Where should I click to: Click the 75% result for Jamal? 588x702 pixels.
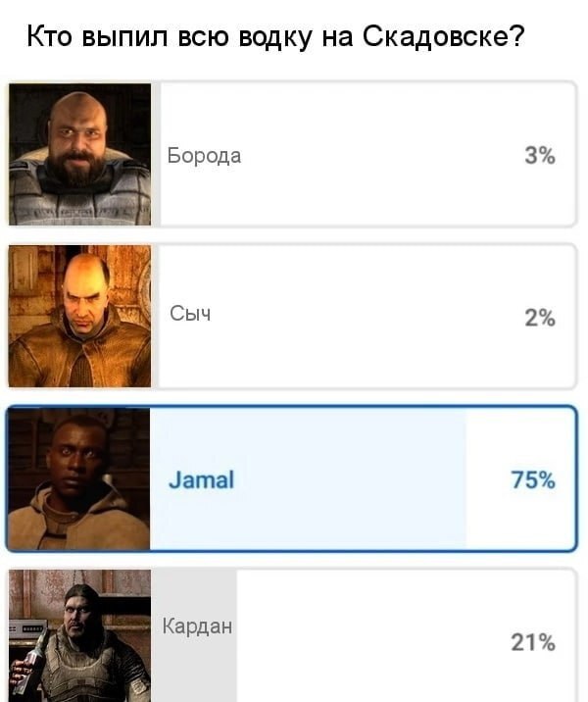(x=533, y=479)
